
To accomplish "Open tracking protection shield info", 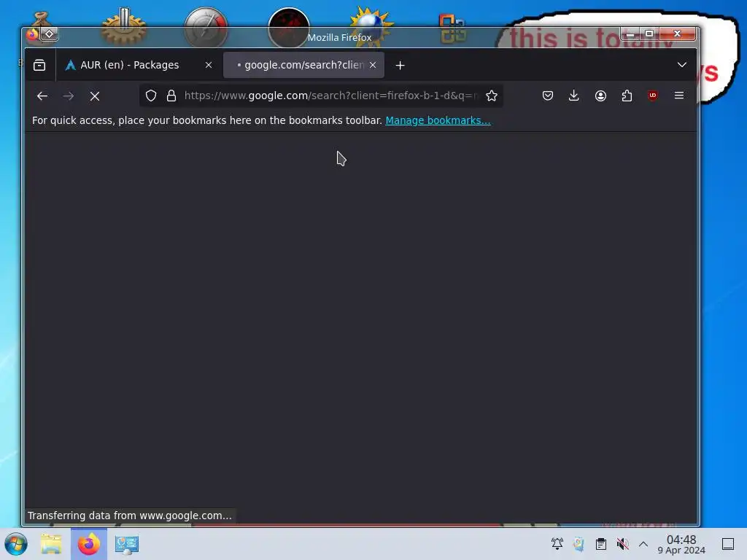I will [x=151, y=96].
